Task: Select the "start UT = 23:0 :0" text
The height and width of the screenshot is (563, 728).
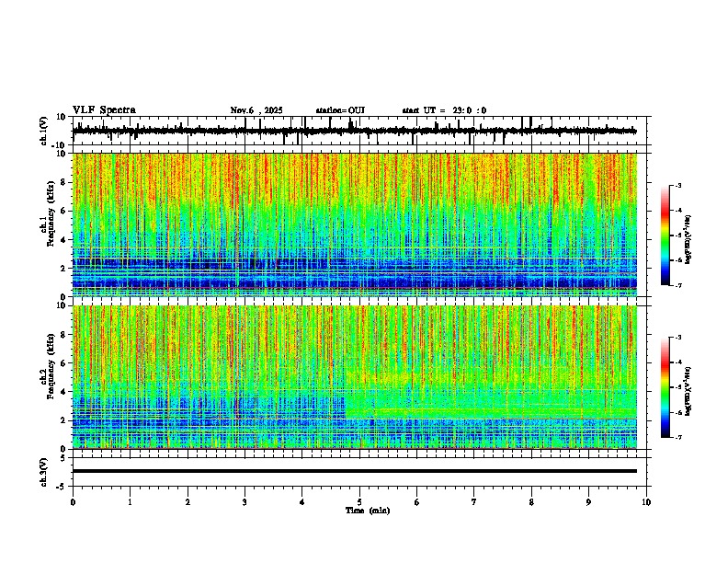Action: (444, 110)
